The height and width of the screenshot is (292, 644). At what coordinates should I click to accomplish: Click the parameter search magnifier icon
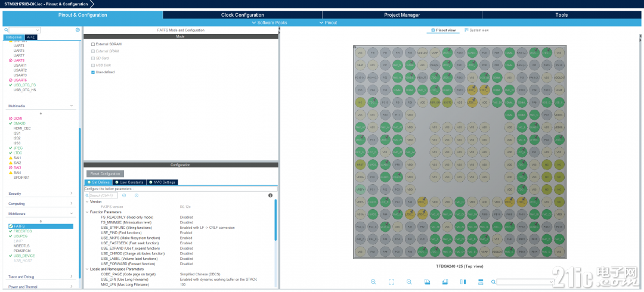(x=87, y=195)
